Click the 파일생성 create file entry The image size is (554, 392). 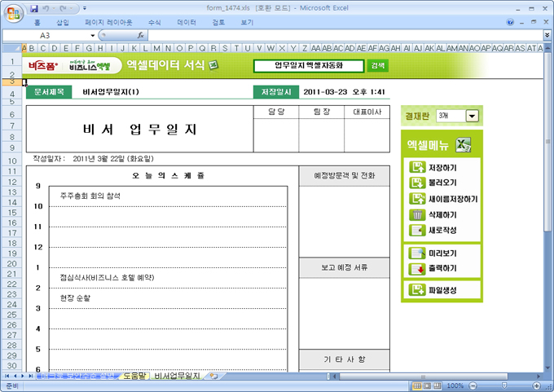coord(433,290)
